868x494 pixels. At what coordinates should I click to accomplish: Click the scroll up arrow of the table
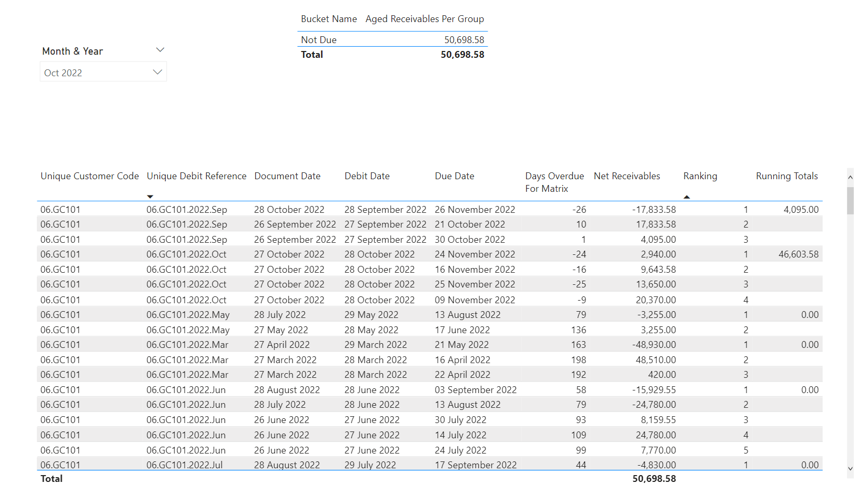pos(850,178)
